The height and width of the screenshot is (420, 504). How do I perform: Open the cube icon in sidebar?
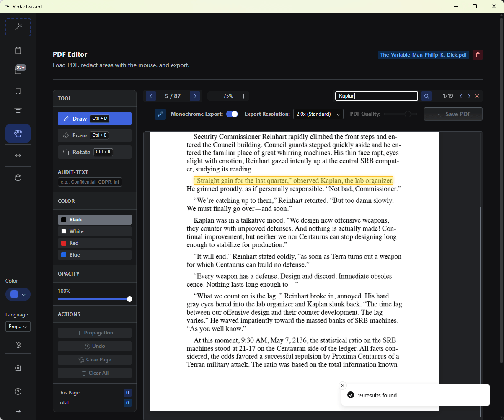[x=18, y=178]
